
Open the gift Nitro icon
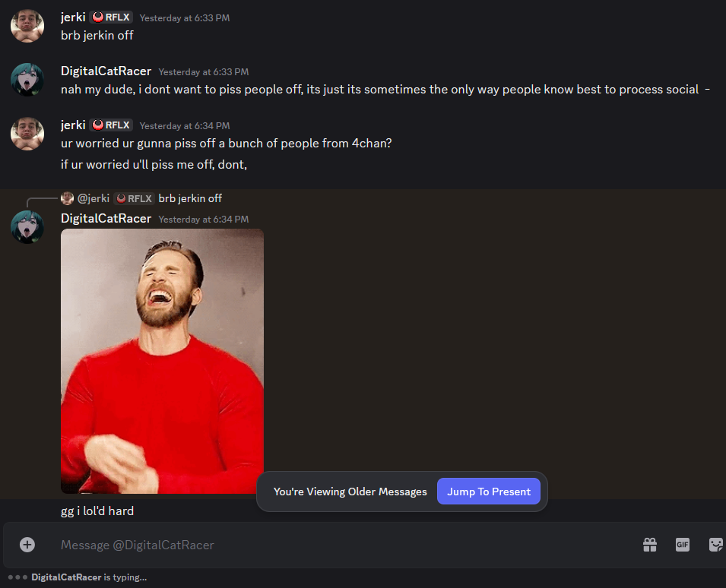click(x=650, y=545)
